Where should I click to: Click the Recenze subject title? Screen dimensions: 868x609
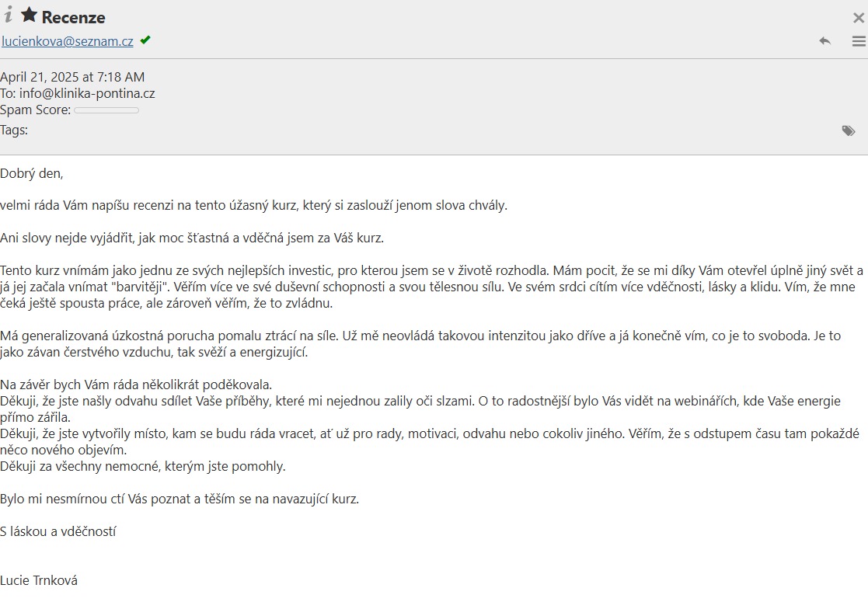point(73,18)
